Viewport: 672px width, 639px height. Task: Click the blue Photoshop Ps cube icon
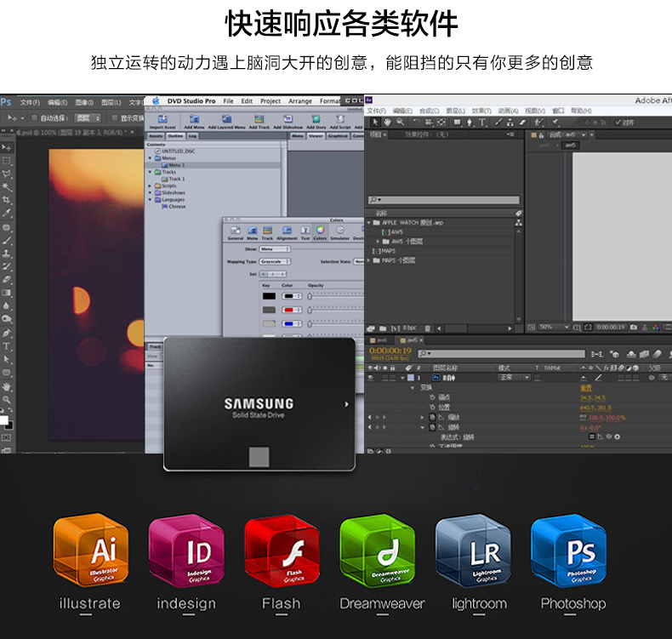[x=568, y=550]
